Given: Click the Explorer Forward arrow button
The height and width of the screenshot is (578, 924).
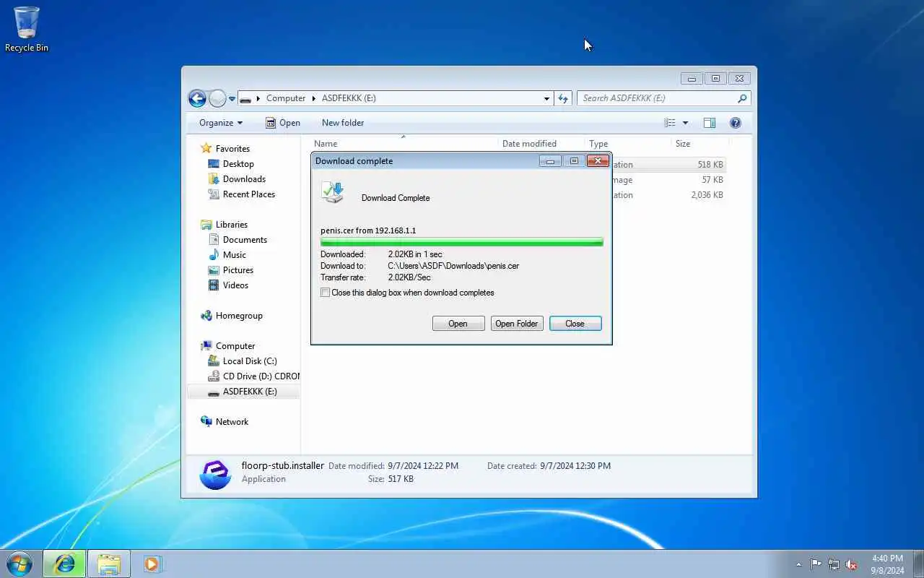Looking at the screenshot, I should [217, 98].
